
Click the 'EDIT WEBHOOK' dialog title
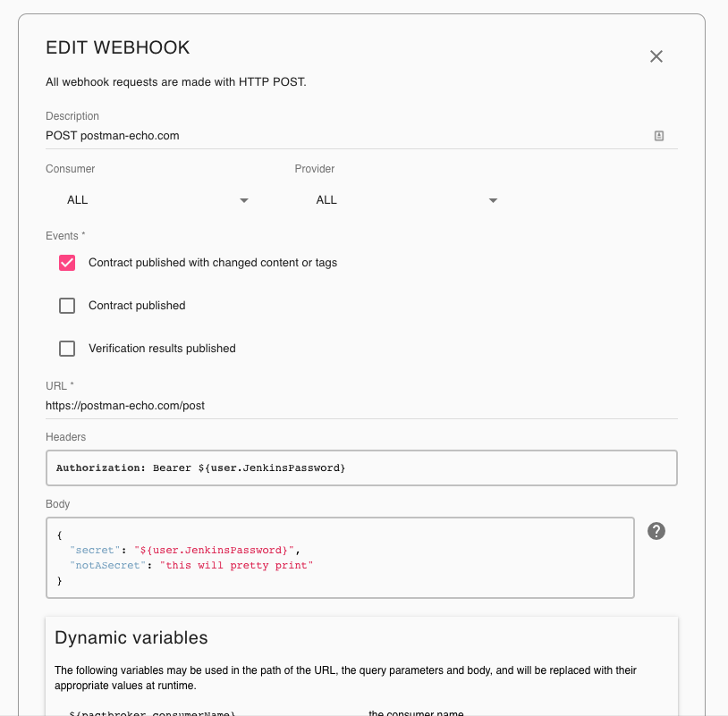click(x=118, y=48)
